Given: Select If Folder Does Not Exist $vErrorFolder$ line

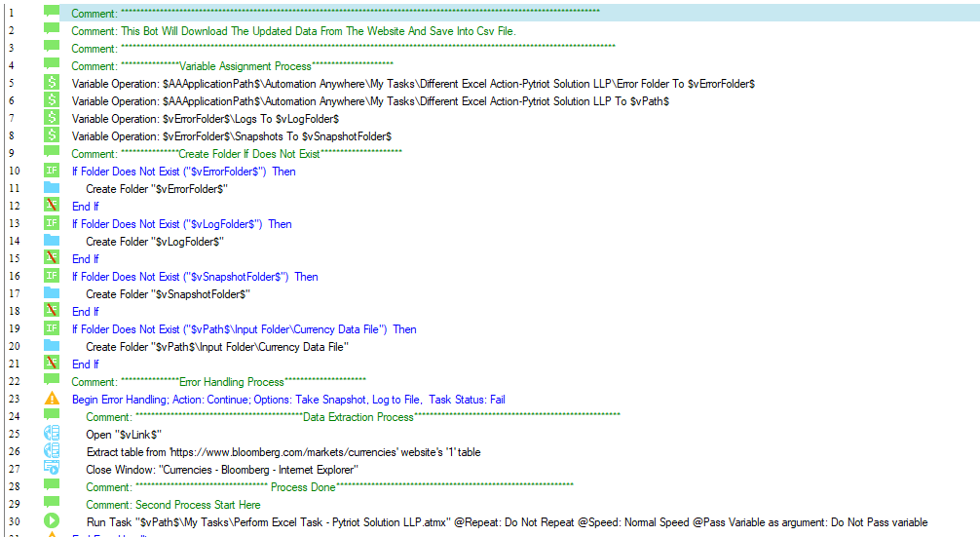Looking at the screenshot, I should pos(184,172).
